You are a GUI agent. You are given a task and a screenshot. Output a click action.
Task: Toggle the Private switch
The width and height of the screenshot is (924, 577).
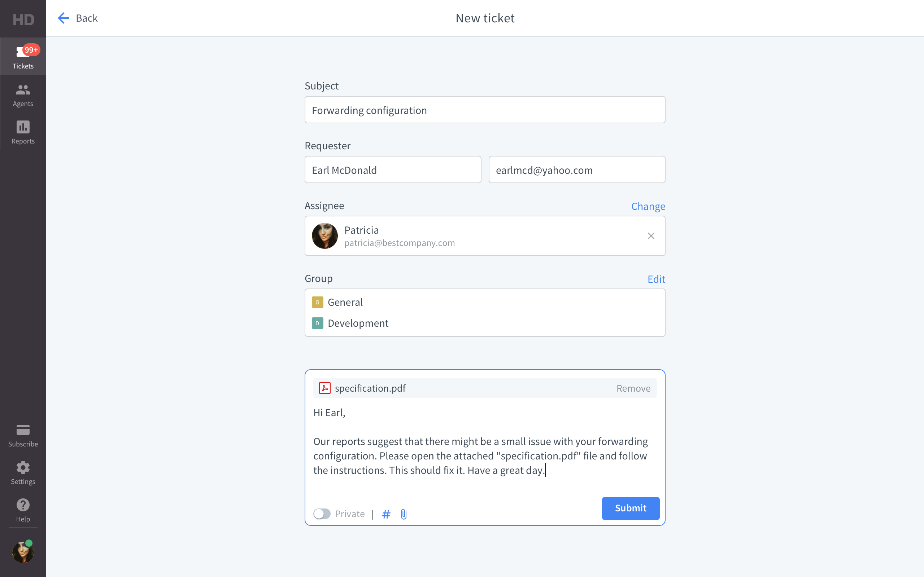click(322, 514)
